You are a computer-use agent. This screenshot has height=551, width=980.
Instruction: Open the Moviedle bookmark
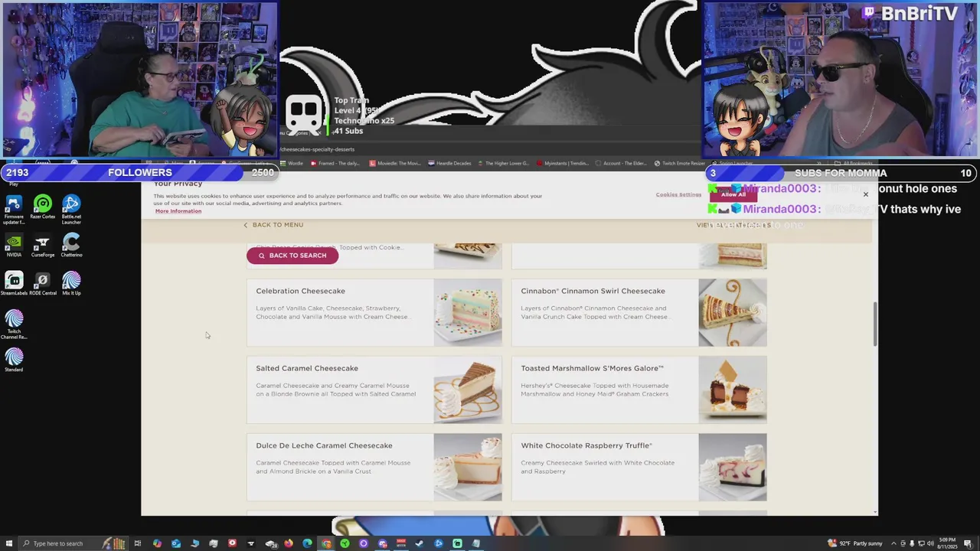(395, 163)
